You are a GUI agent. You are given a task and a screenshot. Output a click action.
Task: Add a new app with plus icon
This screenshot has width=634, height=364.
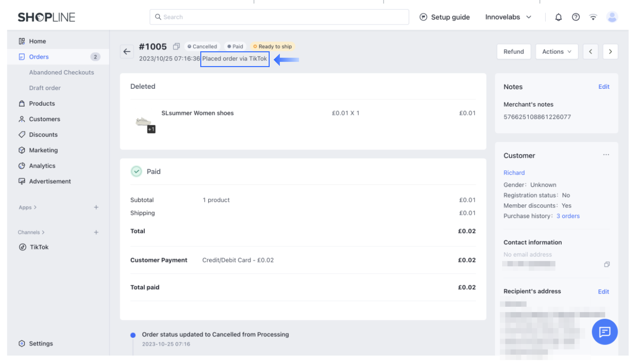click(x=96, y=207)
